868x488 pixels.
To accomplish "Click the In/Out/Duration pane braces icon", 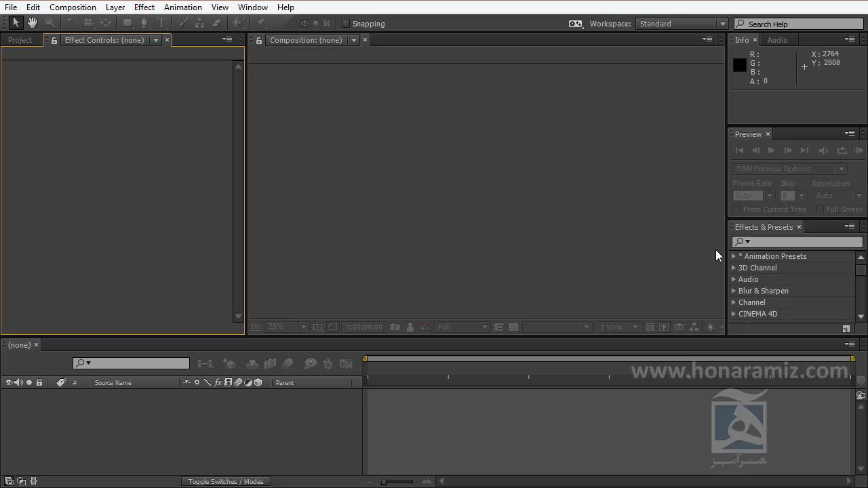I will coord(33,481).
